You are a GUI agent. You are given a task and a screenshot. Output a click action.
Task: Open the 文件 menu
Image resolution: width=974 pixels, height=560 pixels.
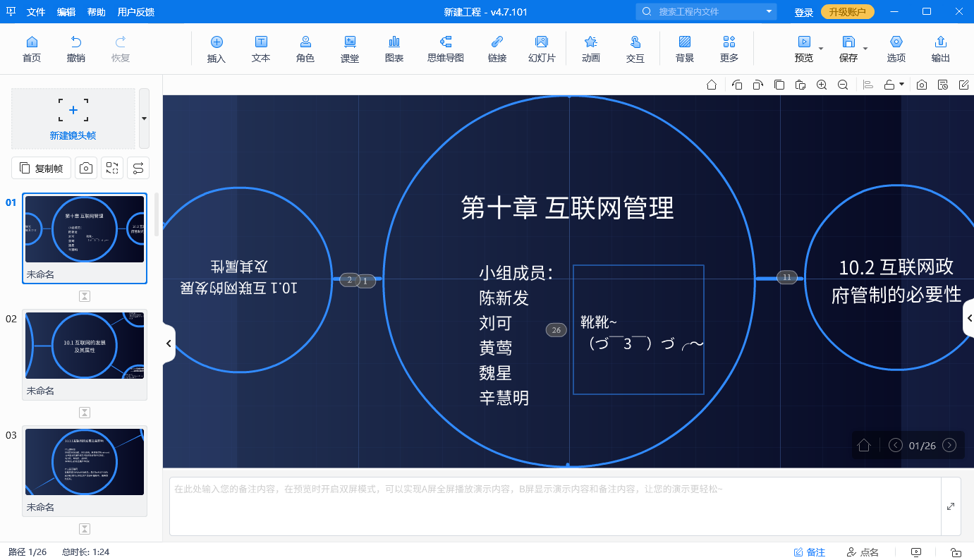[36, 12]
